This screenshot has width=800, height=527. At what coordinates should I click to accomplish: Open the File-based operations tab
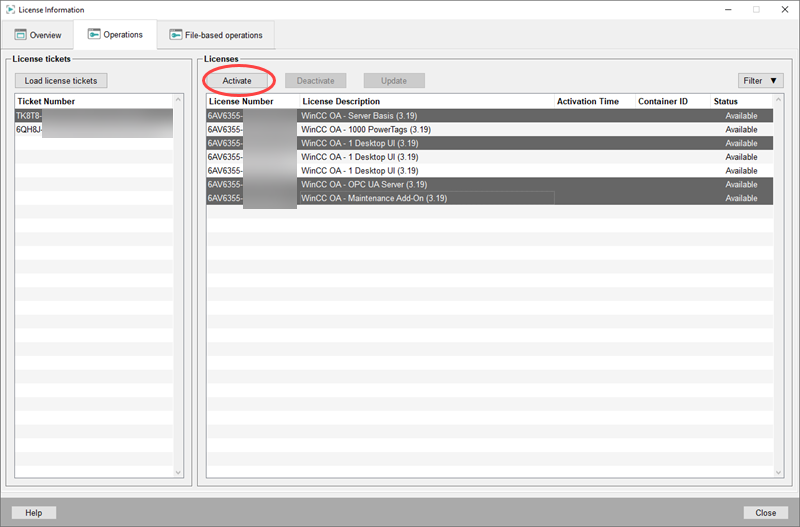215,35
